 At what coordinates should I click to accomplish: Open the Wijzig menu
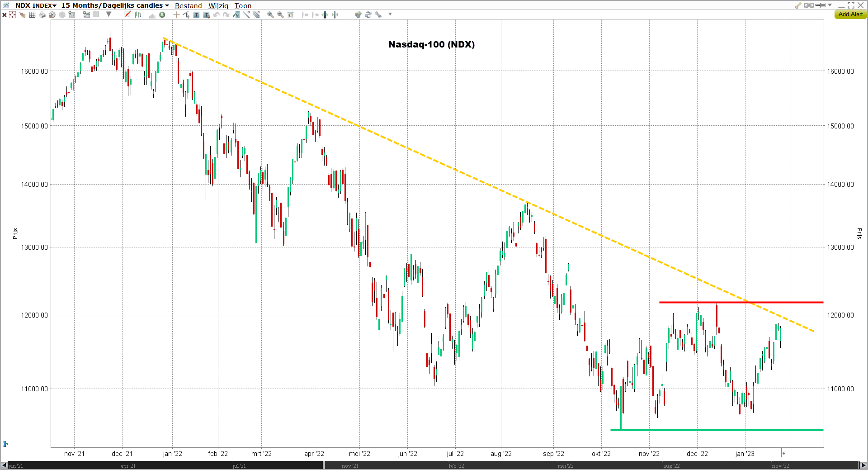[218, 6]
